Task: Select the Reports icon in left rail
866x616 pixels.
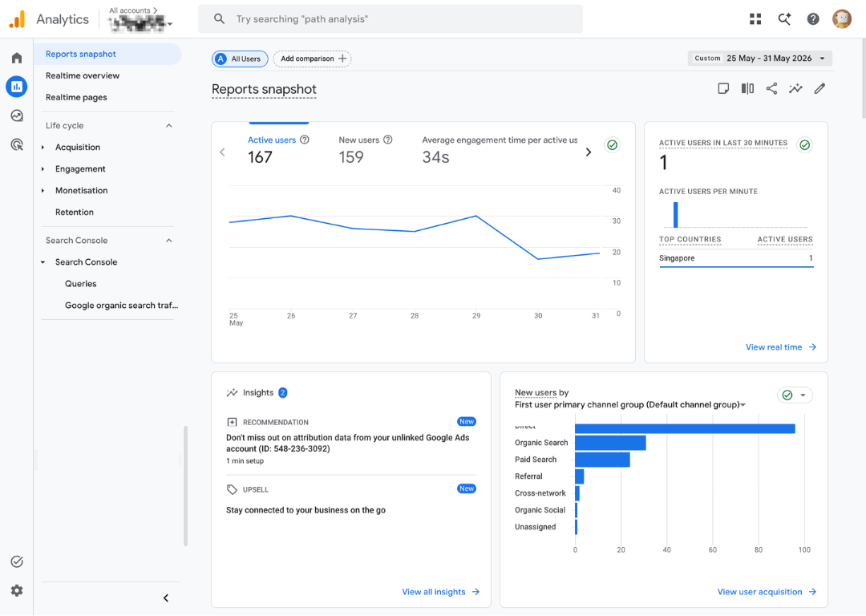Action: click(x=17, y=86)
